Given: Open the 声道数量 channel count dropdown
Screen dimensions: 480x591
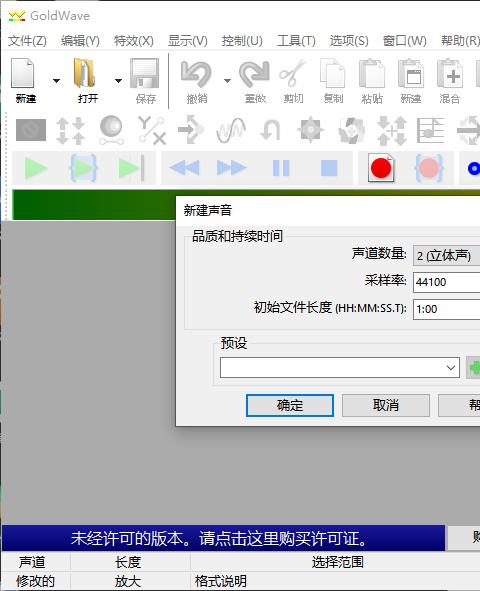Looking at the screenshot, I should tap(446, 256).
